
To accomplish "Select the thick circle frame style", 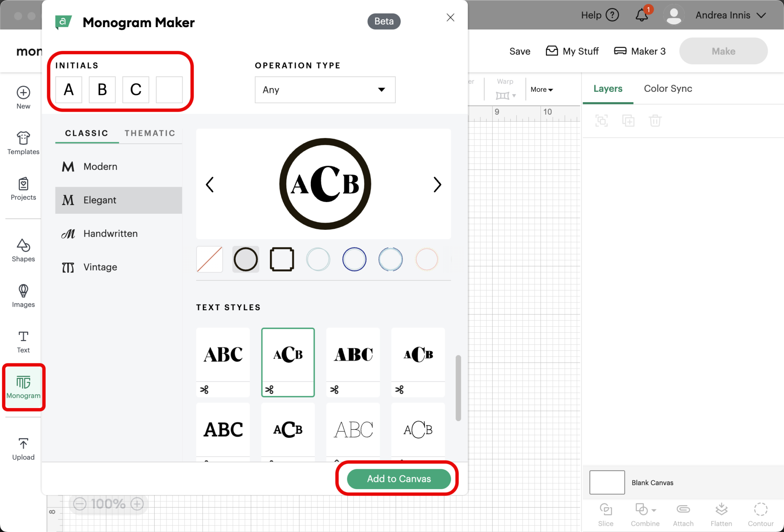I will pyautogui.click(x=245, y=259).
